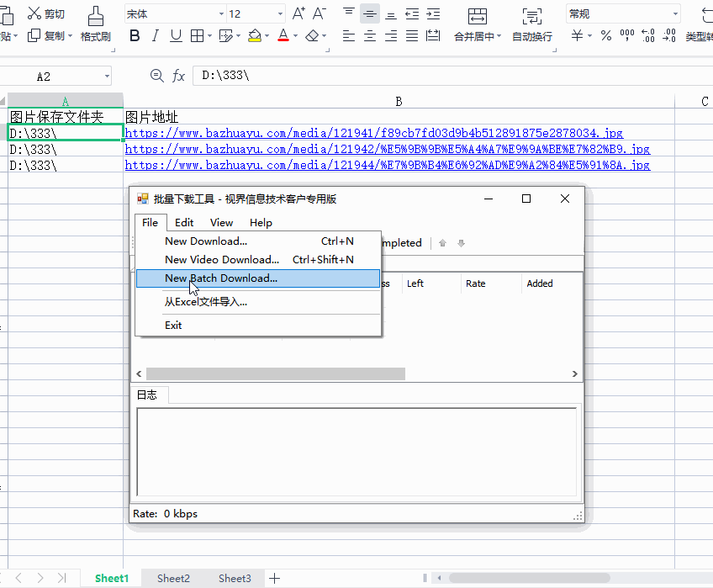Click the zoom magnifier icon by formula bar
The image size is (713, 588).
click(x=157, y=76)
